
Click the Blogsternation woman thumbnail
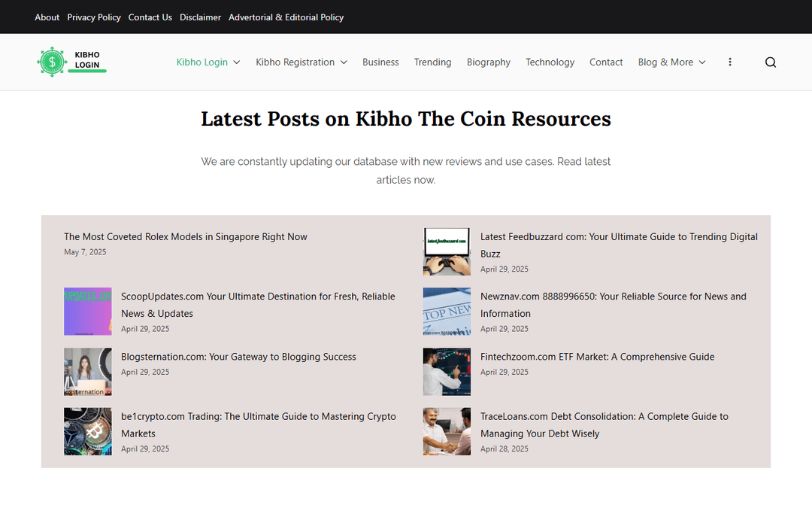pyautogui.click(x=87, y=372)
